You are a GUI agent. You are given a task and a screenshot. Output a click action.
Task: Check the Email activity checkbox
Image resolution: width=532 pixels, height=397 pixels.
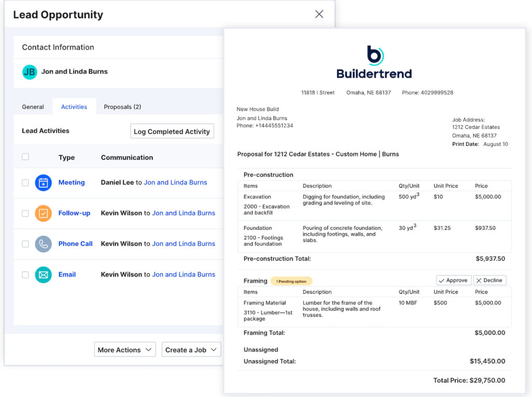[25, 275]
